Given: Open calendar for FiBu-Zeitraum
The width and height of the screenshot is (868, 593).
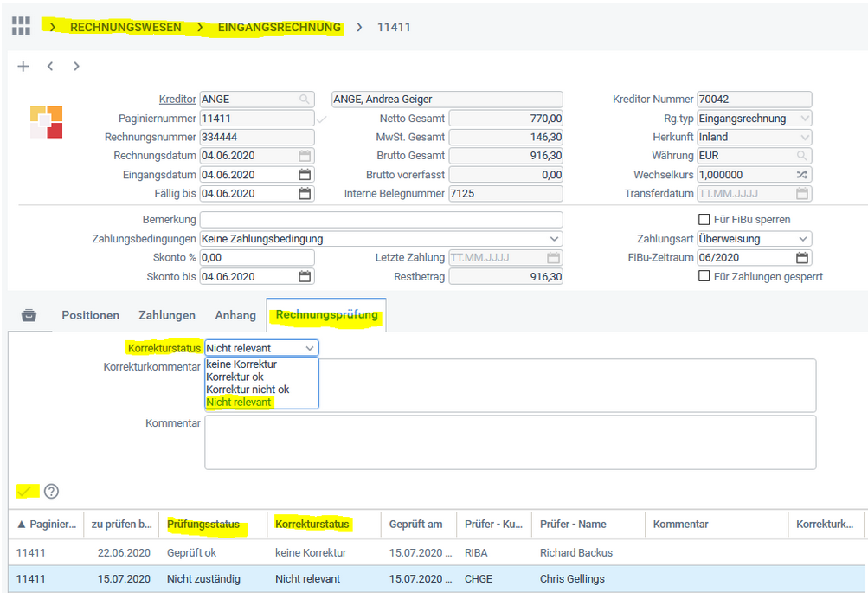Looking at the screenshot, I should click(x=802, y=258).
